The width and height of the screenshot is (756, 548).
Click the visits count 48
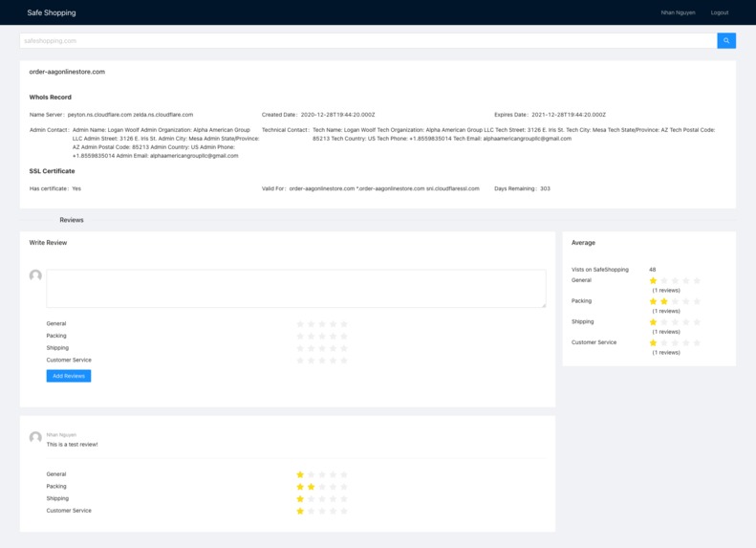point(653,270)
